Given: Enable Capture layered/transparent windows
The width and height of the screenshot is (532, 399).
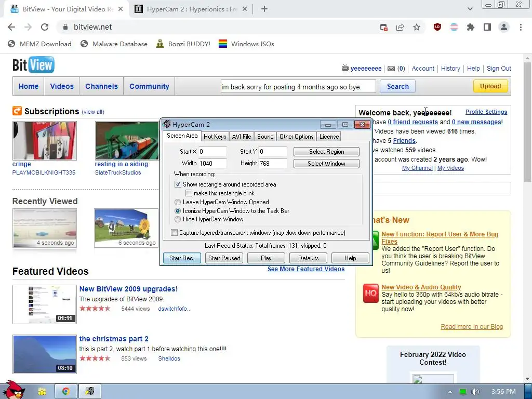Looking at the screenshot, I should pyautogui.click(x=175, y=232).
